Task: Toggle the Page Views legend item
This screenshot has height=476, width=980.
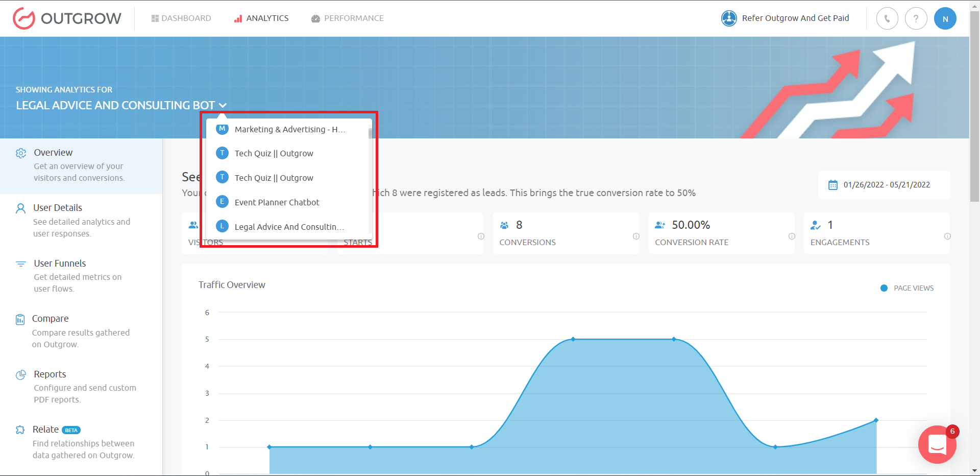Action: click(x=907, y=288)
